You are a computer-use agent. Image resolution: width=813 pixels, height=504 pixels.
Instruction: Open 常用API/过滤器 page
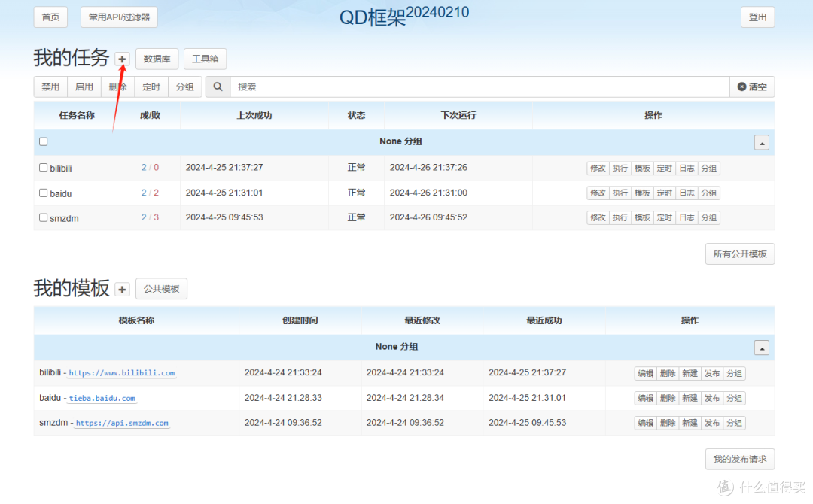point(119,17)
